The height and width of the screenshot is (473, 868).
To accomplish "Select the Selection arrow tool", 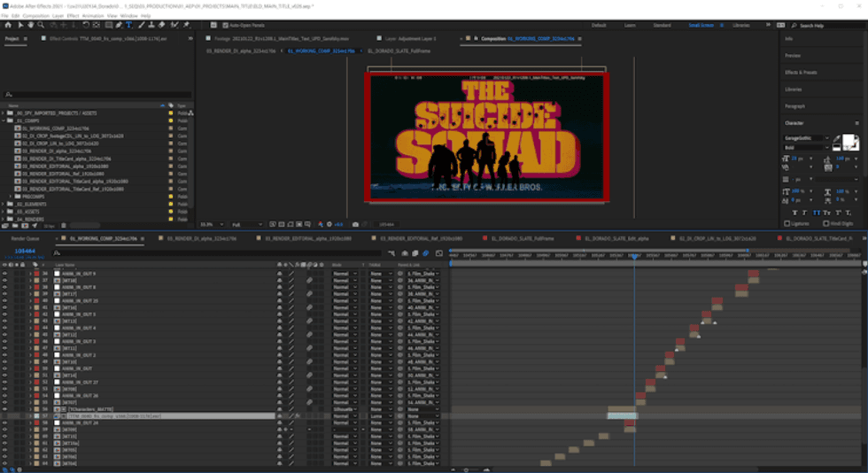I will coord(20,25).
